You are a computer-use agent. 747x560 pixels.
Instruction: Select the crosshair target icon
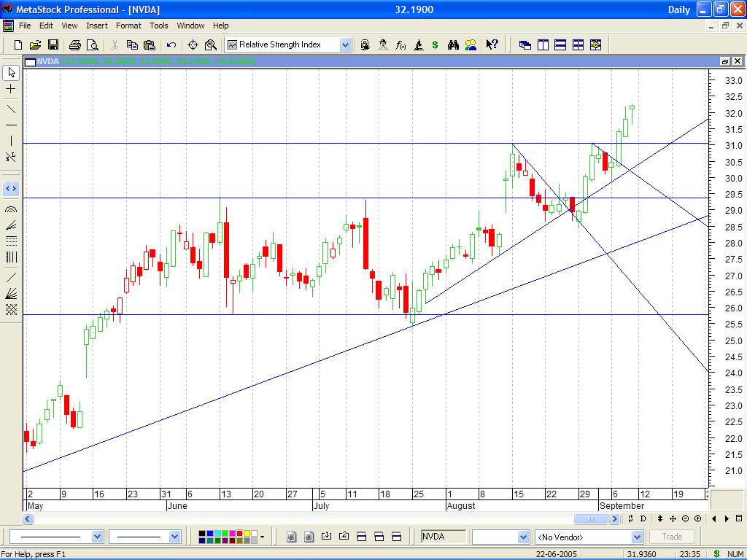click(193, 44)
